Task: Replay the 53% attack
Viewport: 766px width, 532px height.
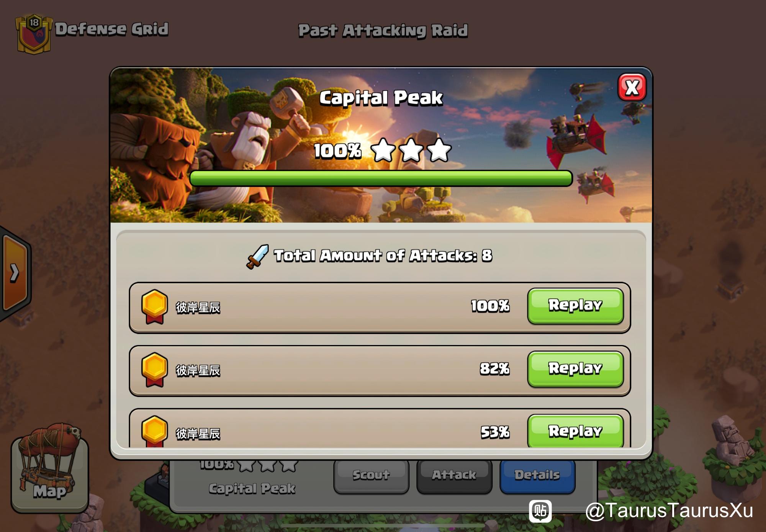Action: click(x=575, y=431)
